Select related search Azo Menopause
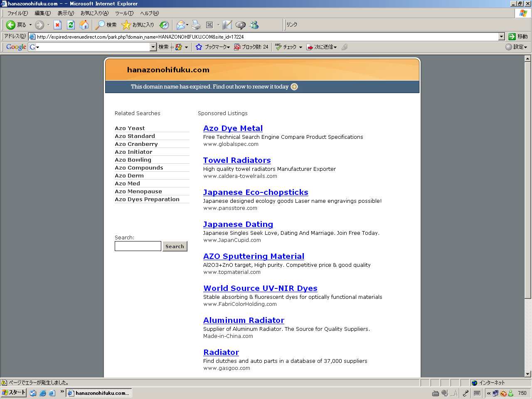532x399 pixels. pos(138,192)
